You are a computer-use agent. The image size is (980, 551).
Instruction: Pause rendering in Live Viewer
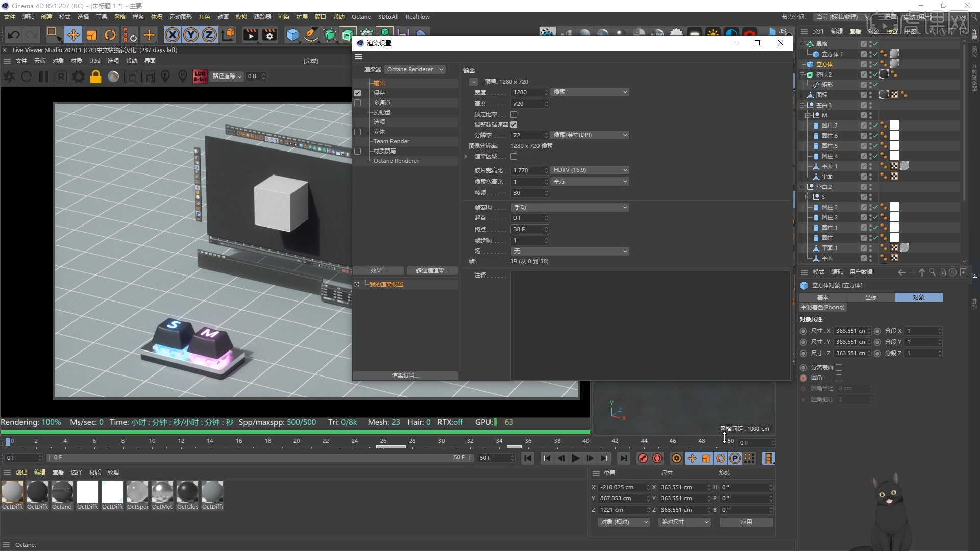click(43, 77)
